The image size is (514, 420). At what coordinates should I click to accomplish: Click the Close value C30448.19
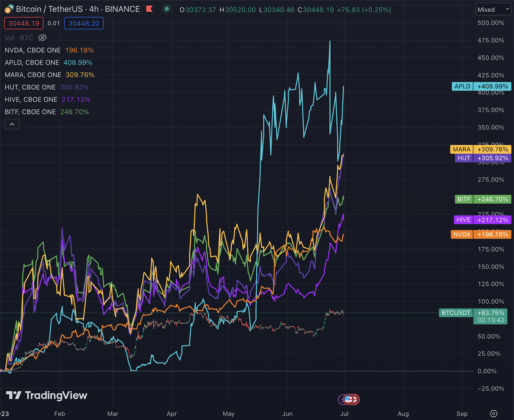[x=316, y=10]
